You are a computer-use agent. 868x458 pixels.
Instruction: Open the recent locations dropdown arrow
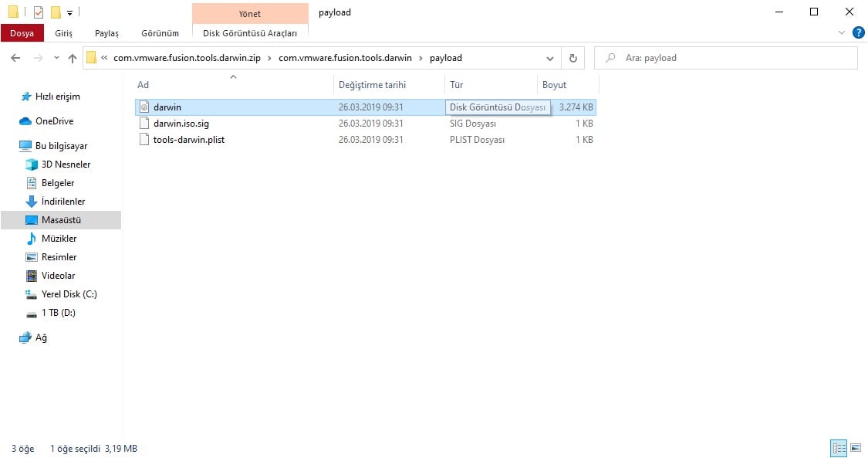point(56,58)
